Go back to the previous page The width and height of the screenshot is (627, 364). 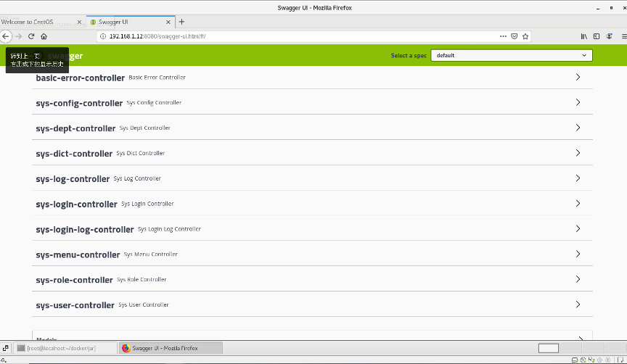click(6, 36)
